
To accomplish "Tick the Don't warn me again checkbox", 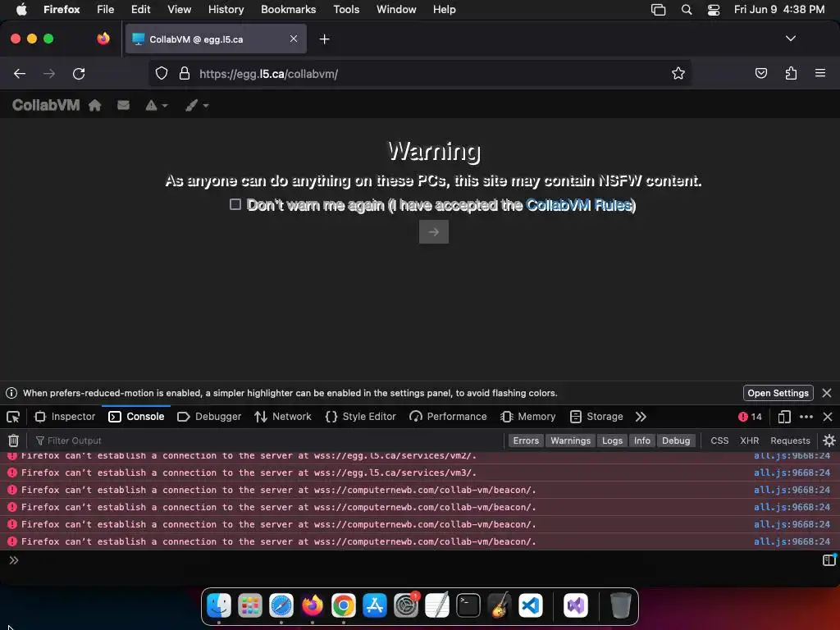I will [x=235, y=204].
